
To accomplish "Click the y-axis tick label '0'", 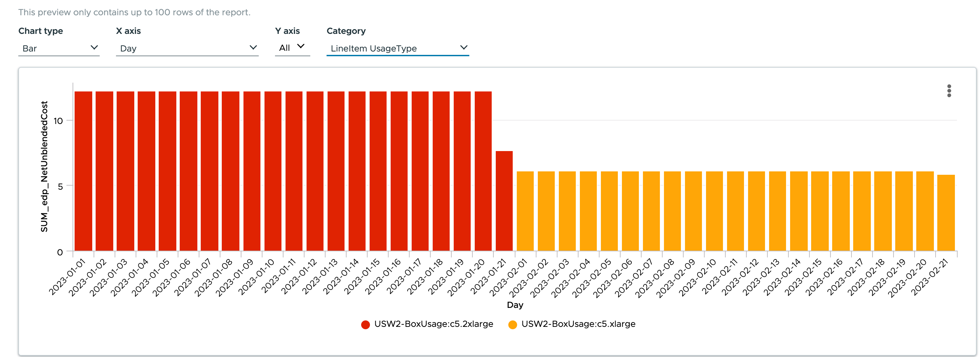I will pos(60,252).
